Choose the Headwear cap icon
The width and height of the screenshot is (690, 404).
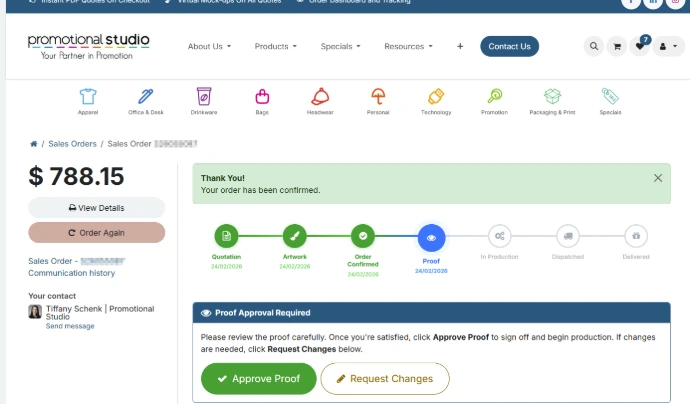click(x=320, y=98)
